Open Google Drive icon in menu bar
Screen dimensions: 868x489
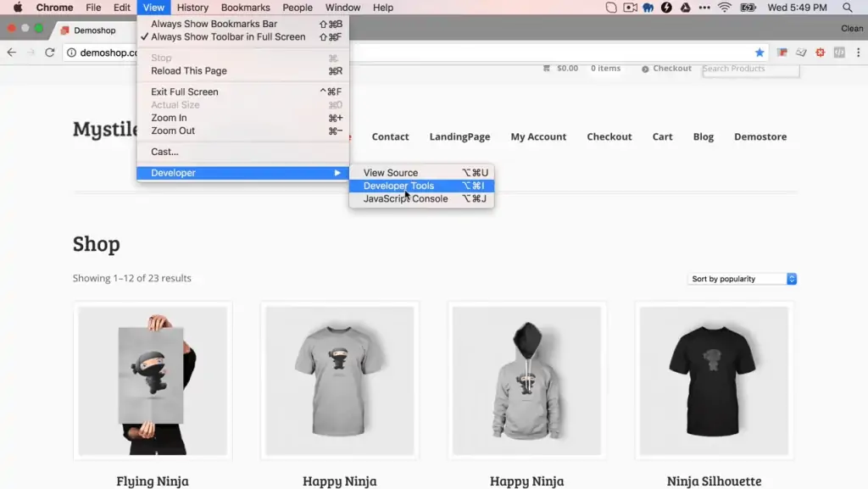pos(686,7)
